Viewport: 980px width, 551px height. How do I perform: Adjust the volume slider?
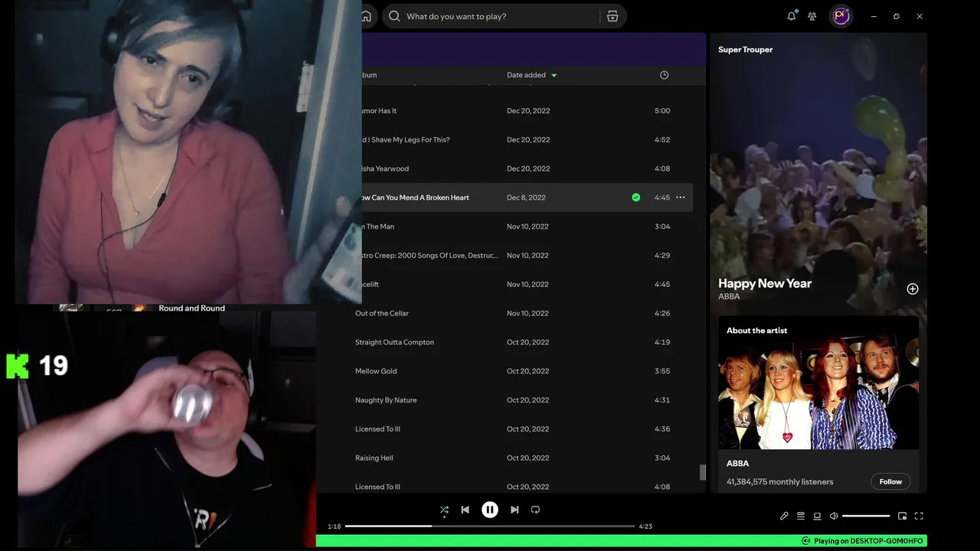coord(866,516)
